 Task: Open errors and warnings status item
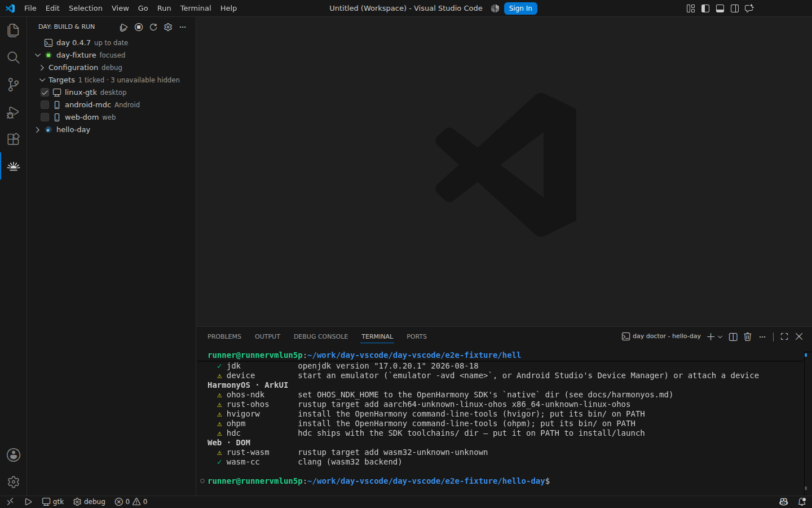pos(131,502)
